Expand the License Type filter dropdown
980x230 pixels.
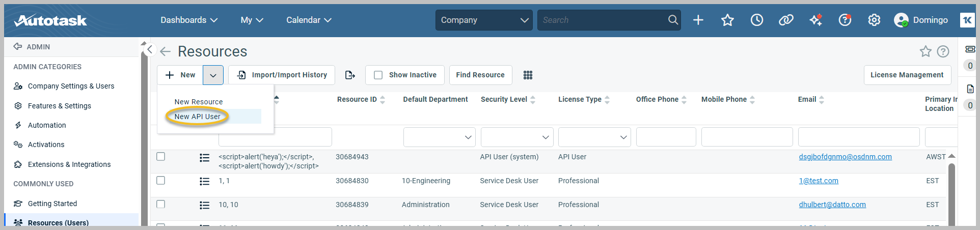(594, 137)
